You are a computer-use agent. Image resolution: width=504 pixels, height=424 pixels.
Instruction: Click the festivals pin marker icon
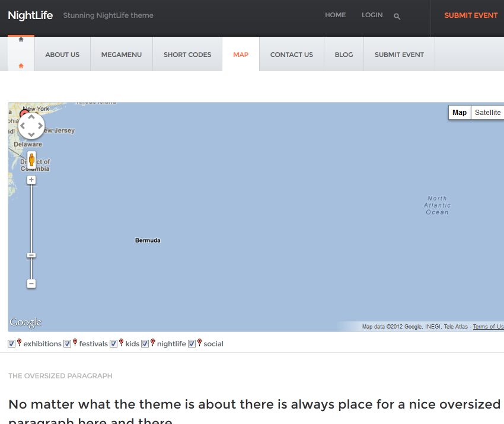point(75,343)
